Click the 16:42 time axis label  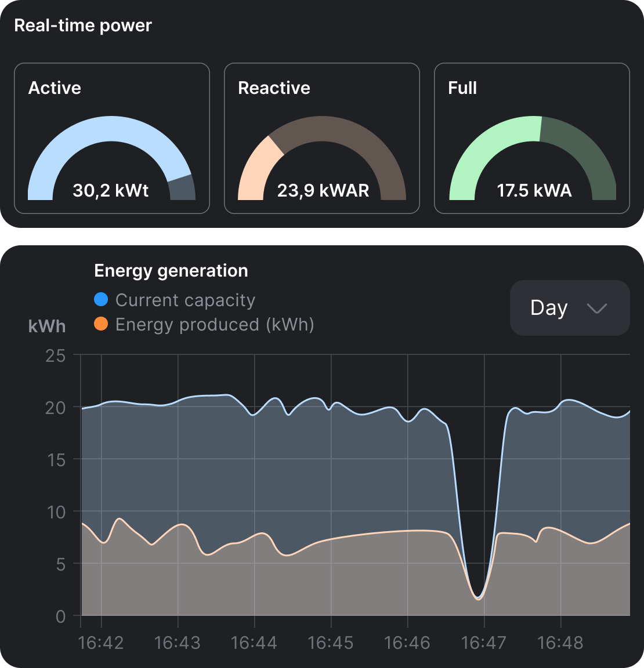pyautogui.click(x=100, y=642)
